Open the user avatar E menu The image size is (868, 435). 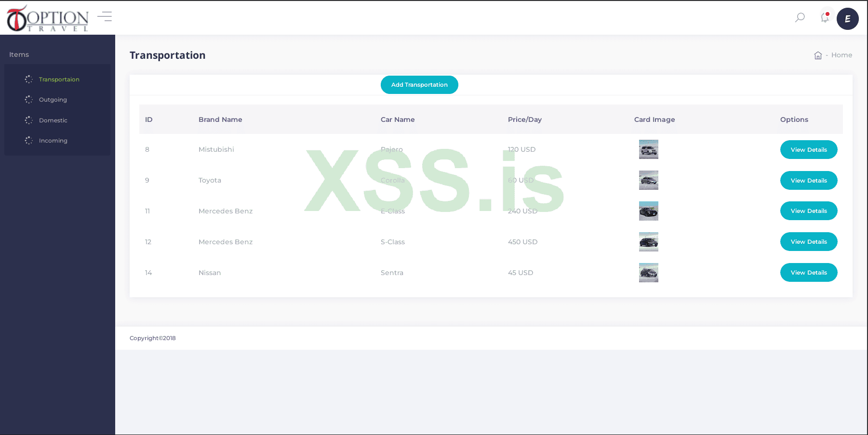(848, 19)
